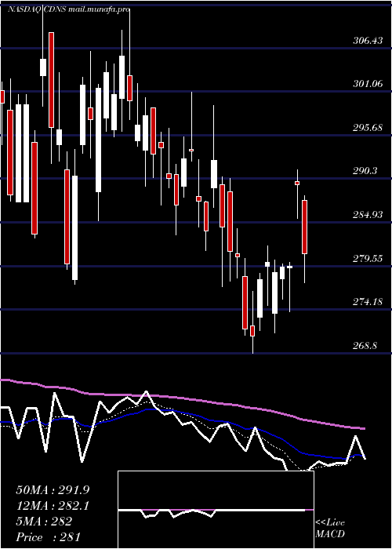Click the 295.68 price axis label
Image resolution: width=392 pixels, height=549 pixels.
click(368, 128)
